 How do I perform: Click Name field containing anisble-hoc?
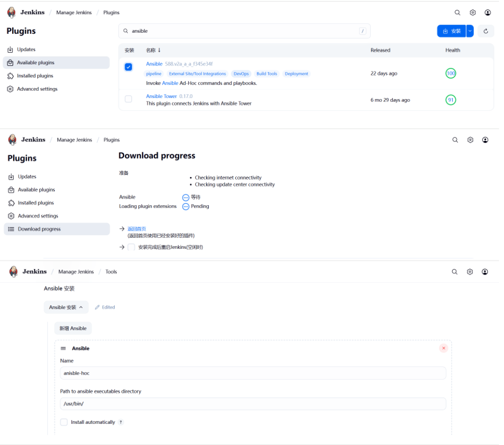(253, 373)
